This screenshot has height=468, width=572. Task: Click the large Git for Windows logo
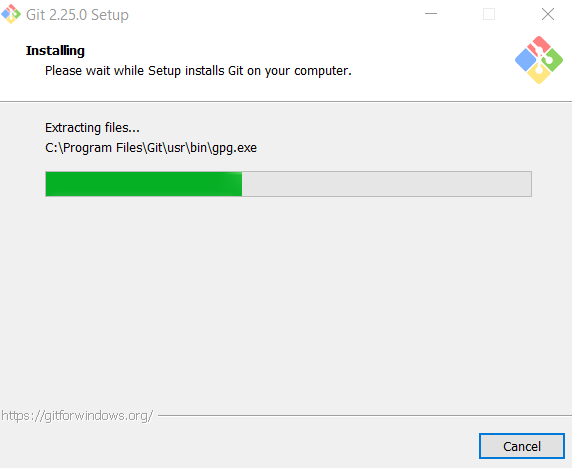click(x=539, y=60)
